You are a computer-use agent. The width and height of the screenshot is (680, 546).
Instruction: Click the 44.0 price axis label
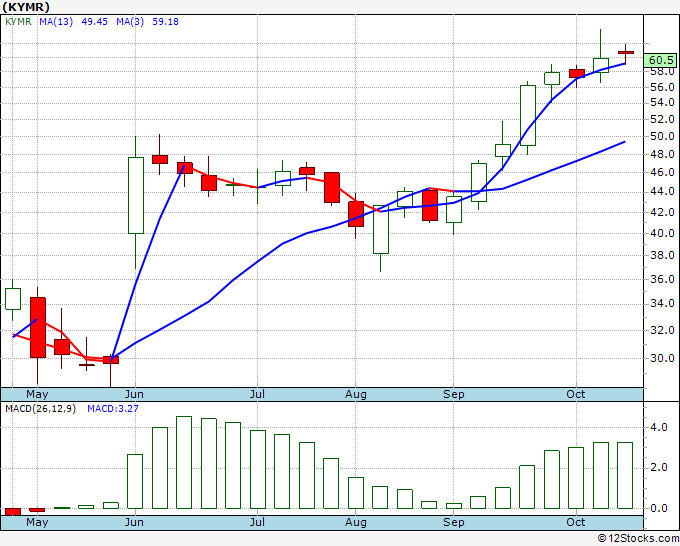pyautogui.click(x=662, y=191)
